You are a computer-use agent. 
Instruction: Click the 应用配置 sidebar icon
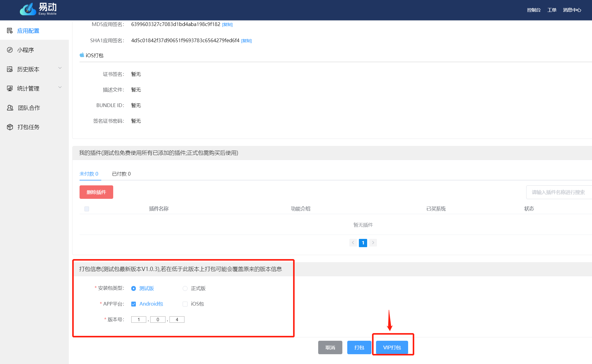(10, 31)
